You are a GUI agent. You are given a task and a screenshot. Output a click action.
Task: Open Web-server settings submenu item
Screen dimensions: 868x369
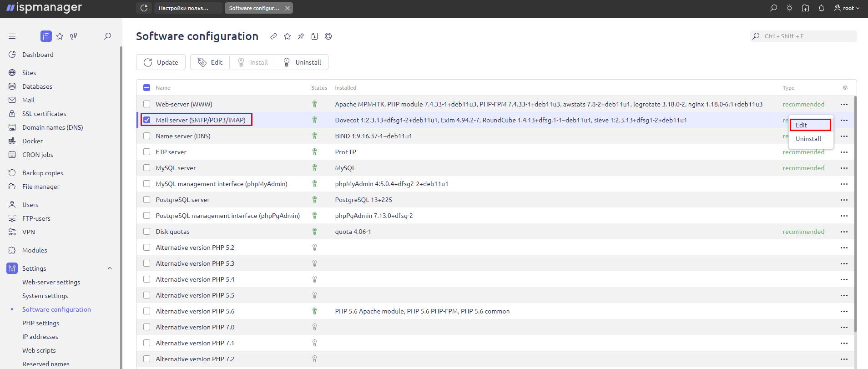[51, 282]
